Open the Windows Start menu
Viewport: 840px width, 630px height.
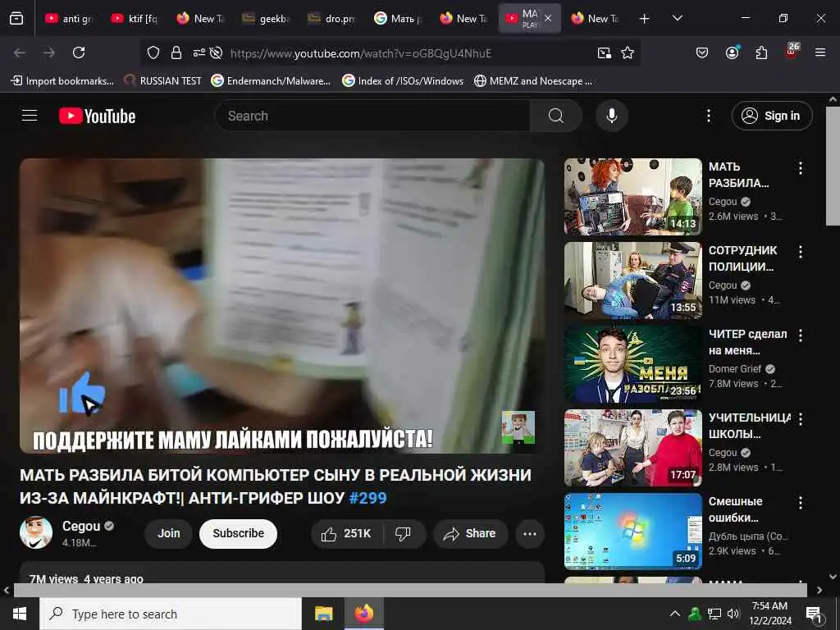click(x=20, y=614)
